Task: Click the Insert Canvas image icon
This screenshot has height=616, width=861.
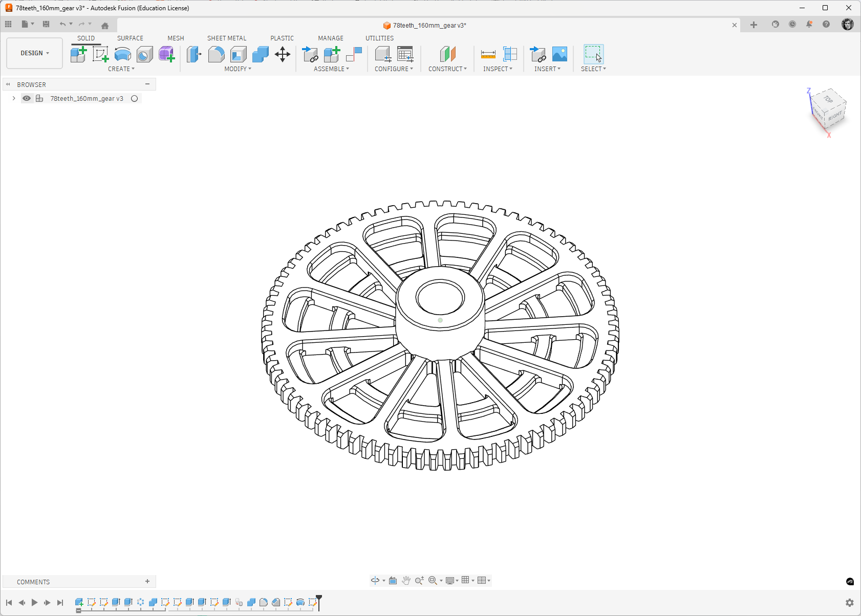Action: [x=560, y=54]
